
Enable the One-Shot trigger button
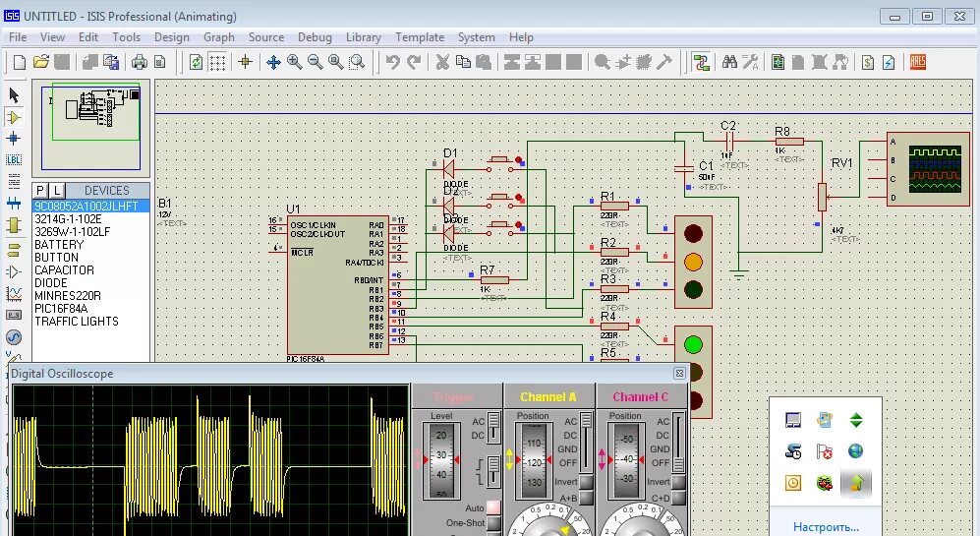click(x=493, y=523)
